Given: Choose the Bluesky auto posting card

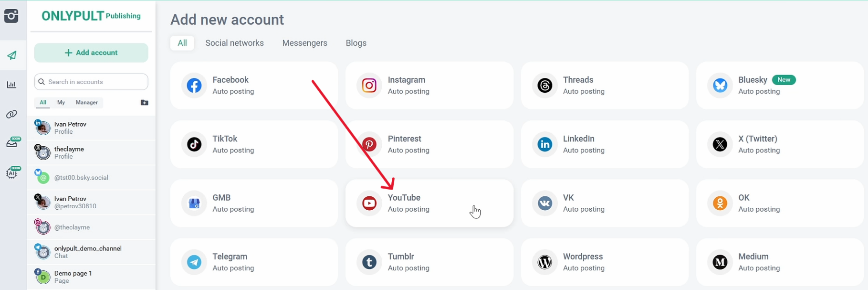Looking at the screenshot, I should pyautogui.click(x=779, y=86).
